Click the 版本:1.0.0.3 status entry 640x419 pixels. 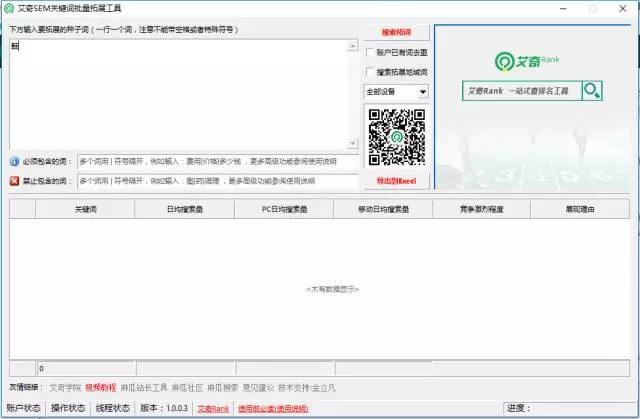click(164, 408)
